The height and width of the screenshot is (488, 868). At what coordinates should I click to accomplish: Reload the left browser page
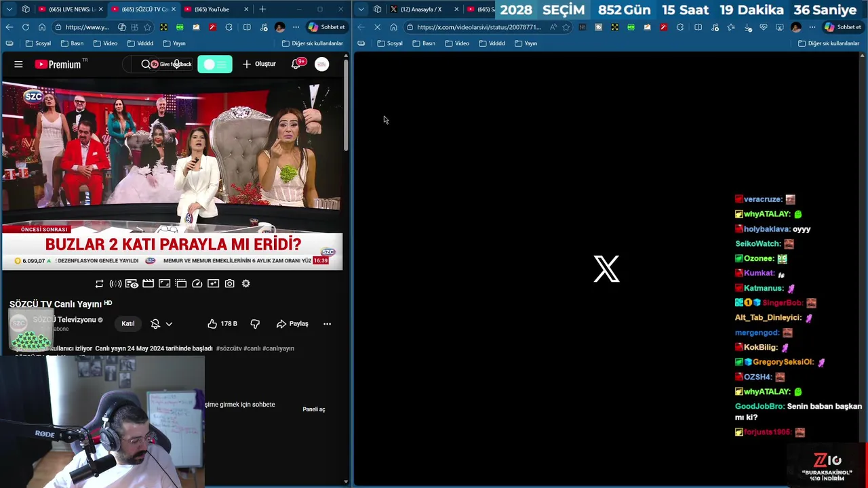(25, 27)
